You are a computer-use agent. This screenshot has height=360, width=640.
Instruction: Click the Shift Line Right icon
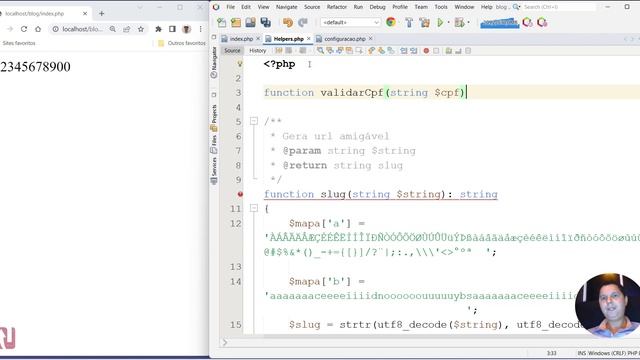413,51
